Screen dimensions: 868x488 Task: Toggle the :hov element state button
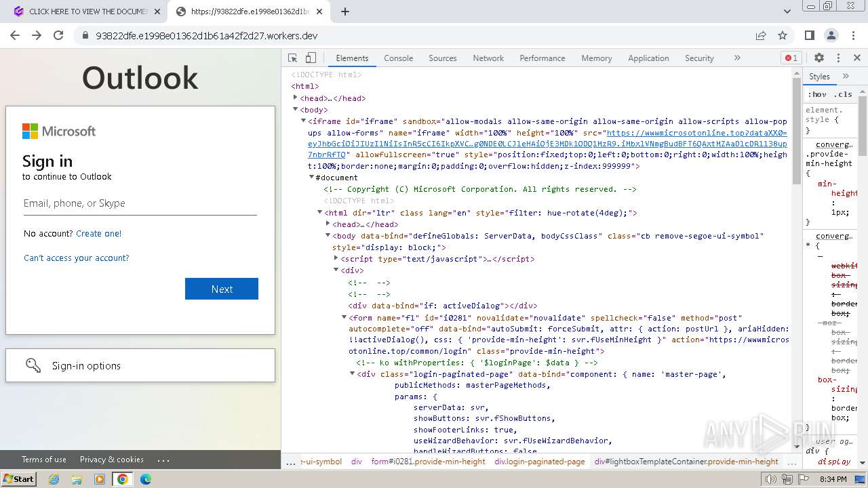[817, 94]
